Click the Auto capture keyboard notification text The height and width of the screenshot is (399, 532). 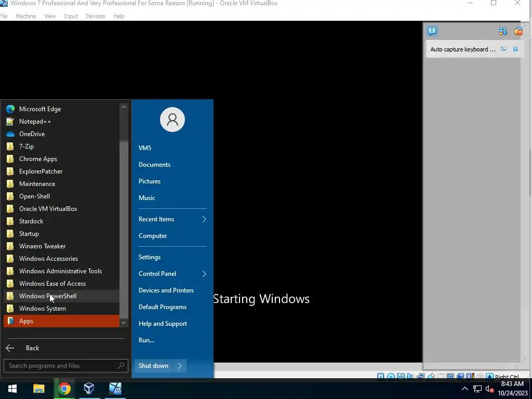[x=463, y=49]
